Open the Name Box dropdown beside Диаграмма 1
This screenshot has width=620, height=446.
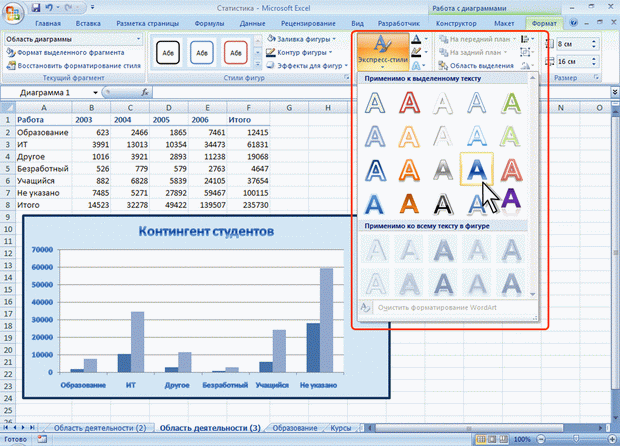[95, 93]
